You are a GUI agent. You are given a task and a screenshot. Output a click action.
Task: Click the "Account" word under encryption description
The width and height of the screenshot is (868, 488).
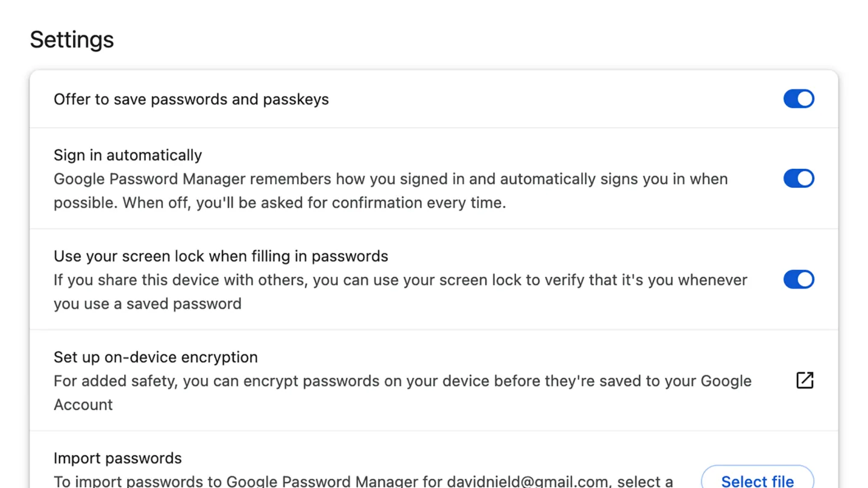[83, 405]
